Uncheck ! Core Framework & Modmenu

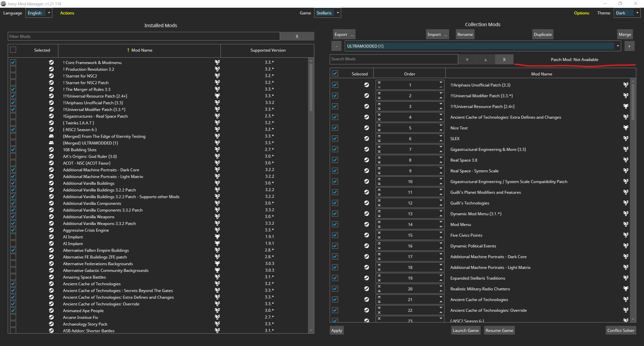coord(13,62)
